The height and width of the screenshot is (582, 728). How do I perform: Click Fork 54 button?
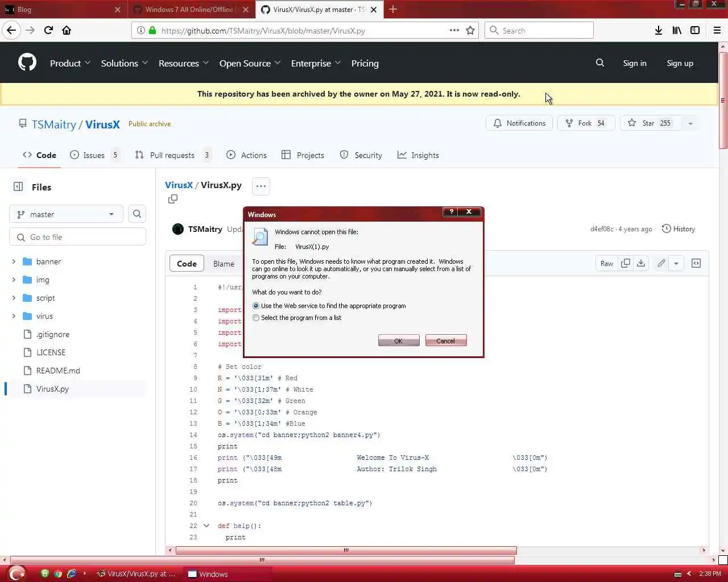coord(586,123)
